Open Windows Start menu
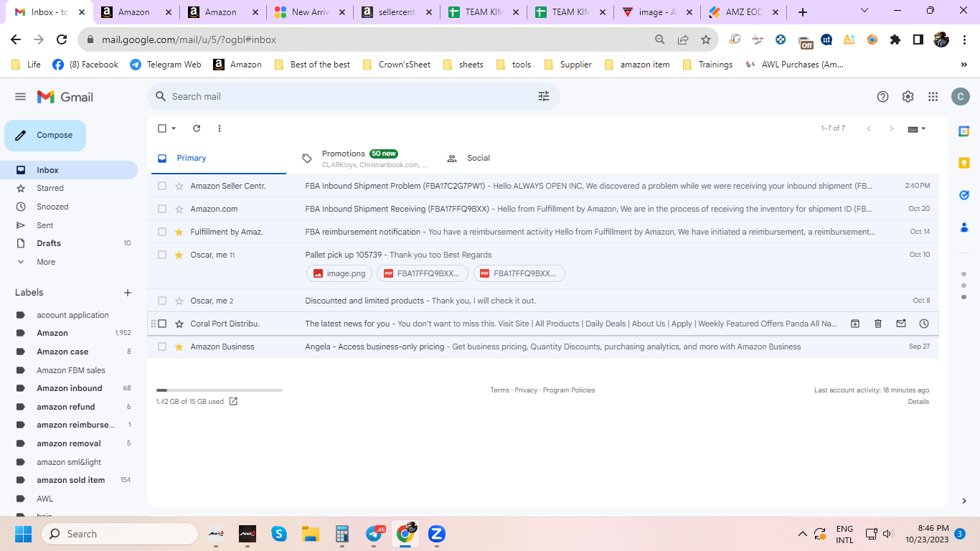 point(23,534)
